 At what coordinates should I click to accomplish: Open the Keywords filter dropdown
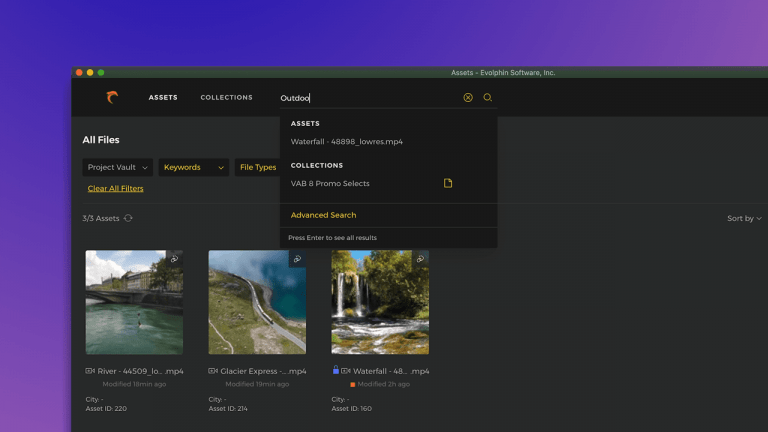click(193, 167)
